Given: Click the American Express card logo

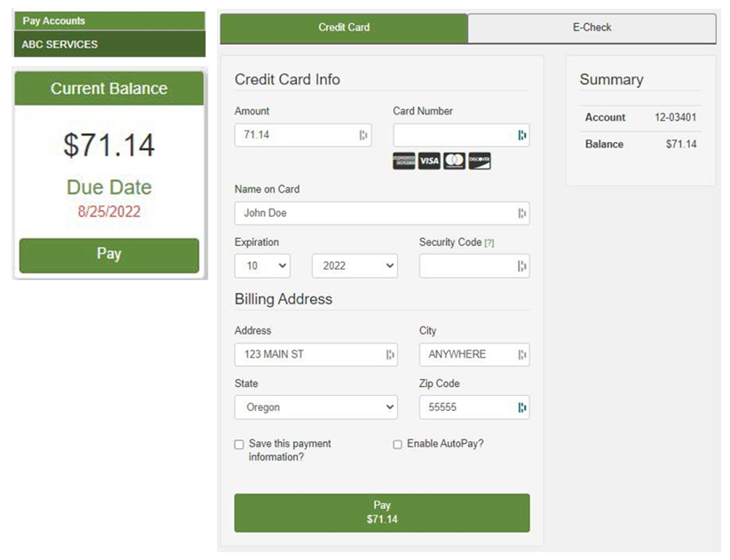Looking at the screenshot, I should click(x=404, y=161).
